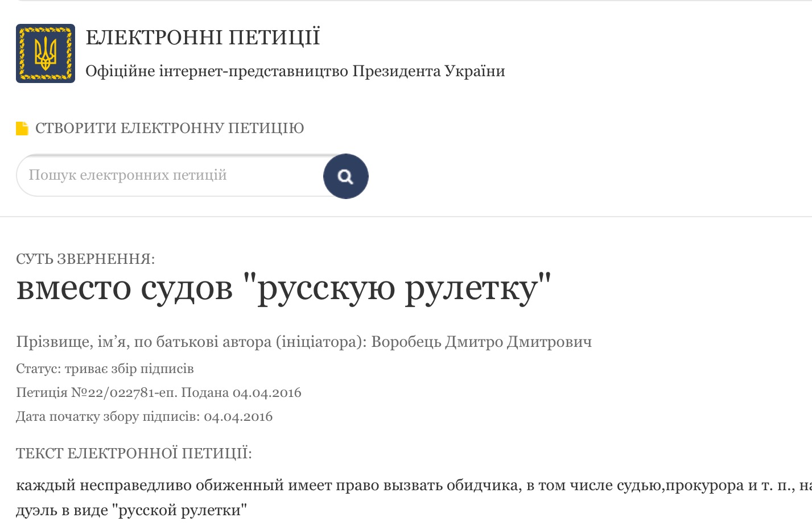Image resolution: width=812 pixels, height=530 pixels.
Task: Click the Статус: label
Action: coord(38,369)
